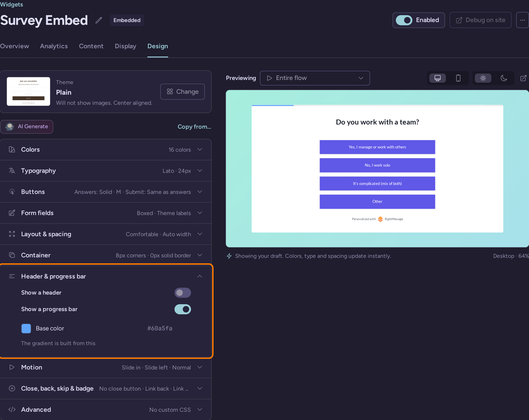Edit the #60a5fa hex color value
529x420 pixels.
click(x=160, y=328)
